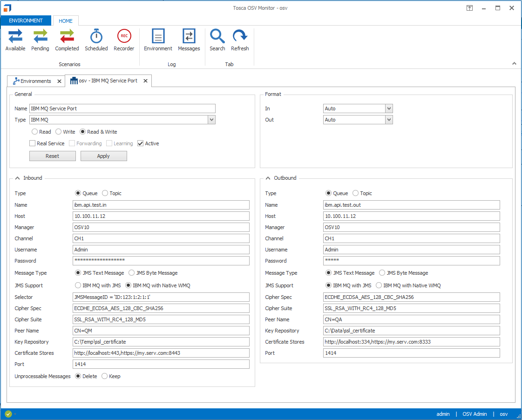Refresh the current tab
The height and width of the screenshot is (420, 522).
tap(240, 40)
